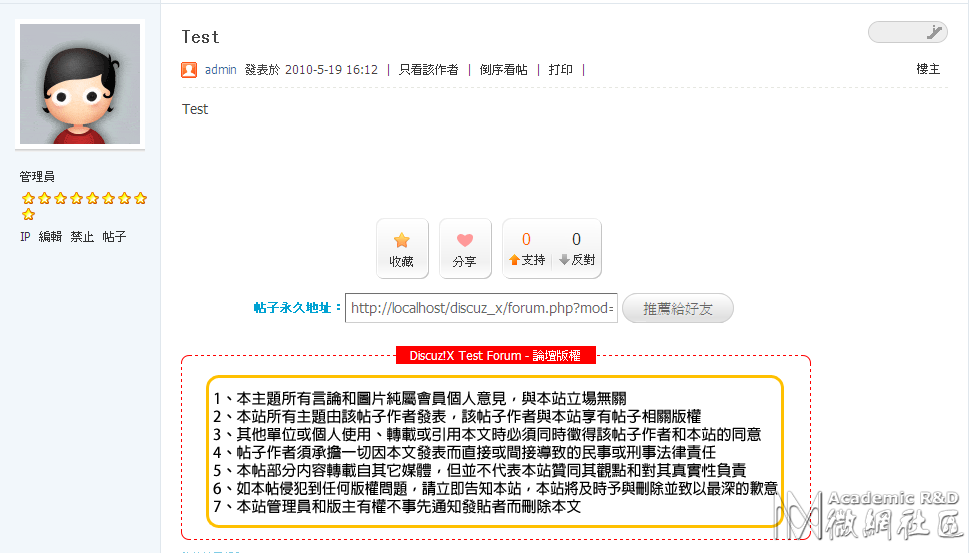Viewport: 976px width, 553px height.
Task: Click the post permanent URL field
Action: point(481,308)
